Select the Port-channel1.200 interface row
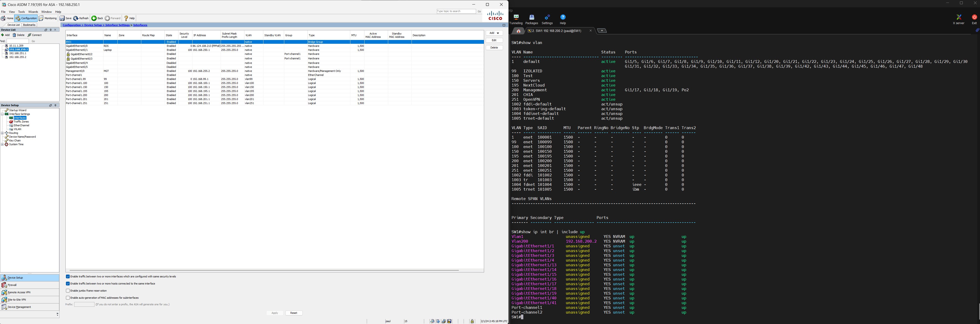Image resolution: width=980 pixels, height=324 pixels. point(275,95)
